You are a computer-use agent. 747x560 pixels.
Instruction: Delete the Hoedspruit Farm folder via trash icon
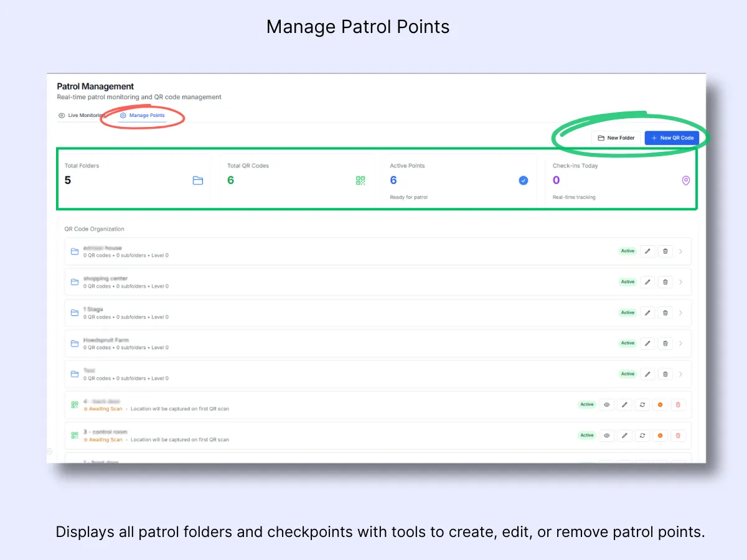point(665,343)
